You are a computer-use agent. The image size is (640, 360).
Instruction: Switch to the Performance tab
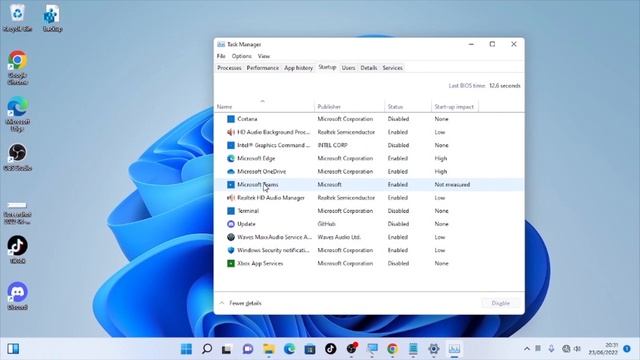coord(263,68)
